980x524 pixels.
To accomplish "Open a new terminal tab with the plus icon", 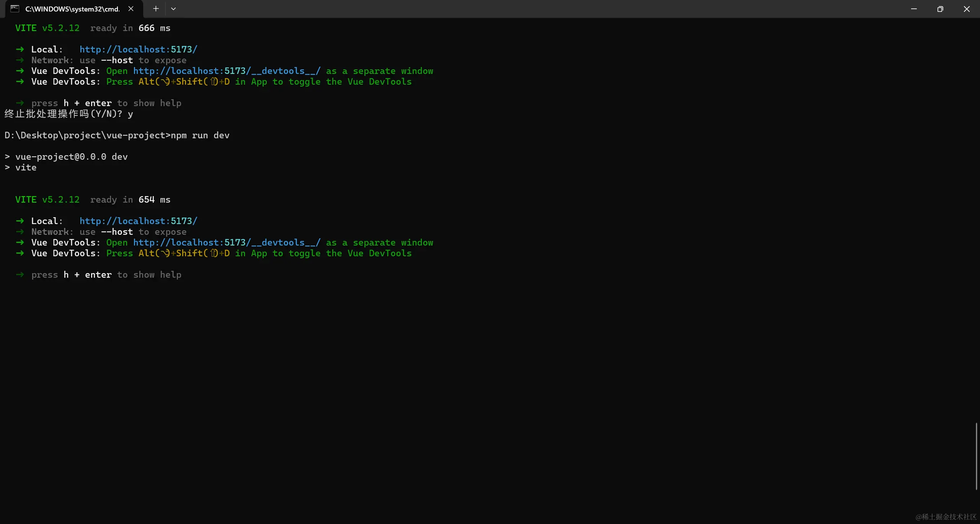I will click(156, 9).
